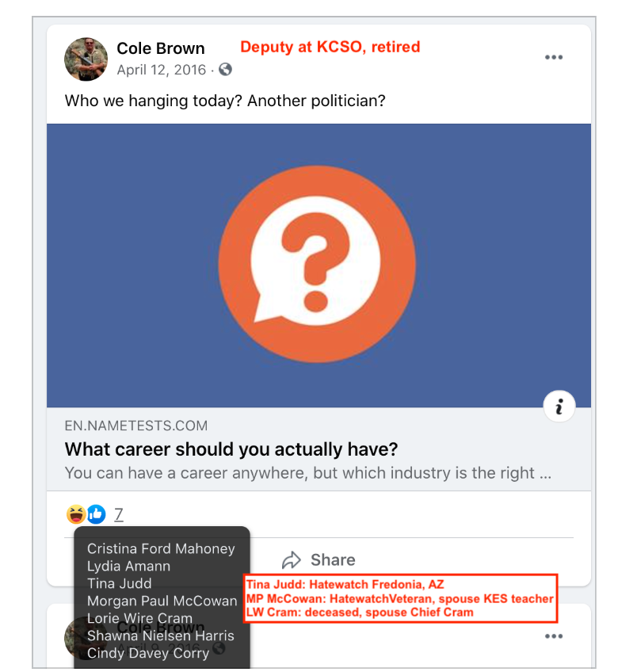Click Cindy Davey Corry in the tooltip
The height and width of the screenshot is (672, 618).
pos(147,653)
